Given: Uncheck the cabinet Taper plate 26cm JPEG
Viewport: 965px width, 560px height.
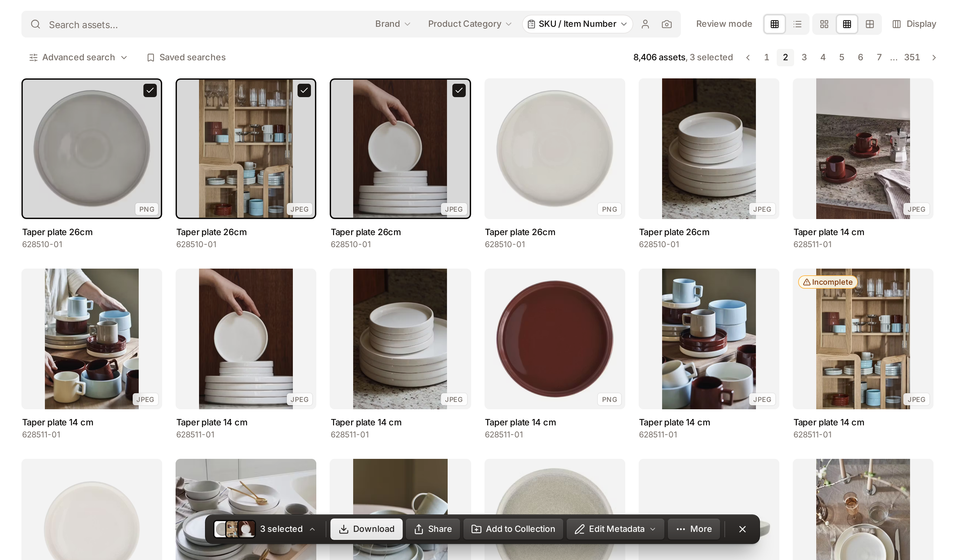Looking at the screenshot, I should 304,90.
